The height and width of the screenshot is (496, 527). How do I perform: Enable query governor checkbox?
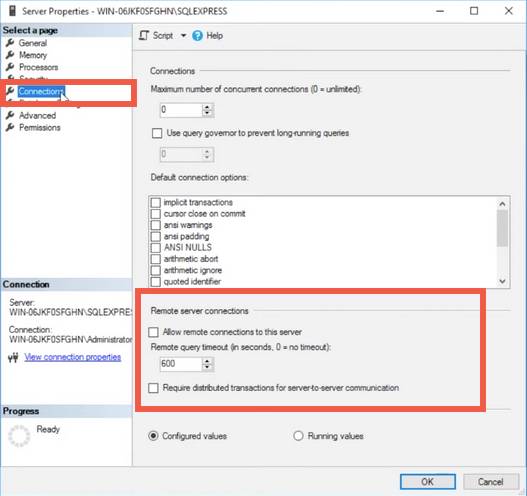(x=157, y=133)
